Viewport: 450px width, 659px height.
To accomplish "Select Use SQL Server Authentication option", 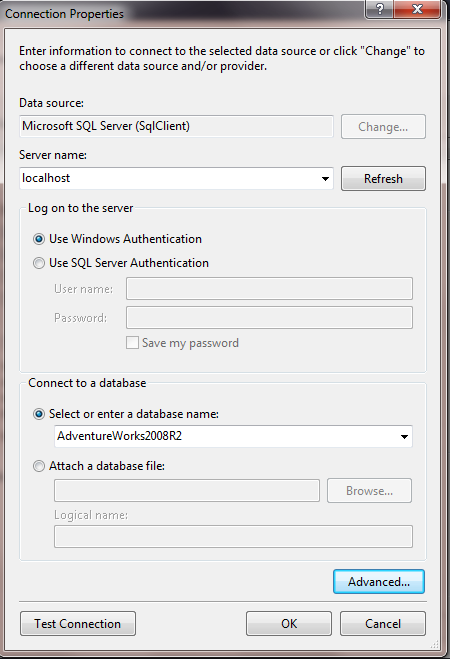I will point(39,263).
